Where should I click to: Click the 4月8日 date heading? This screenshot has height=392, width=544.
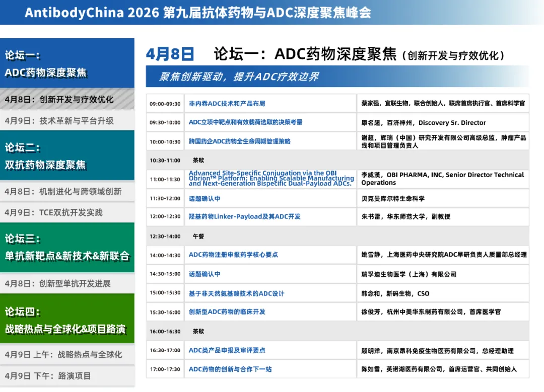[x=170, y=54]
